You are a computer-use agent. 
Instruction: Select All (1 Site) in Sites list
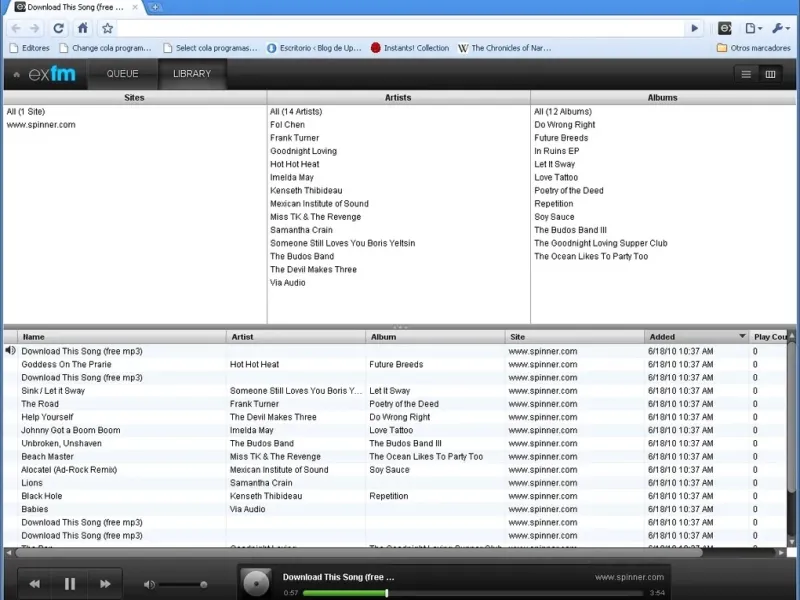click(x=26, y=111)
